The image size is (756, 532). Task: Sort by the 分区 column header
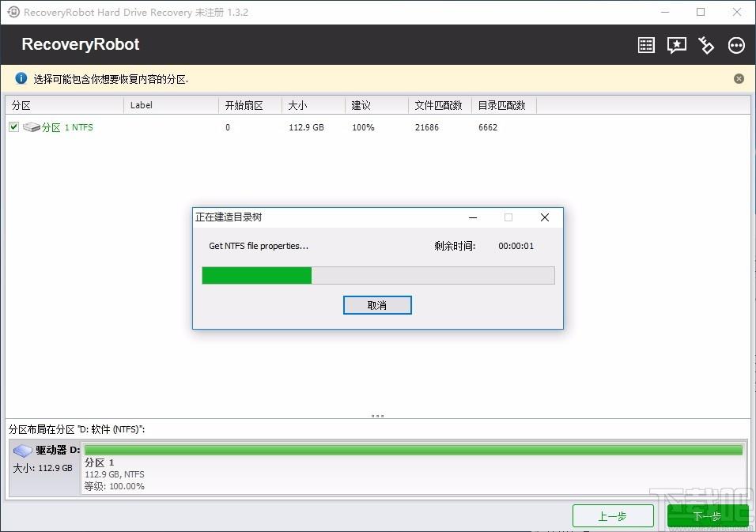[x=65, y=105]
